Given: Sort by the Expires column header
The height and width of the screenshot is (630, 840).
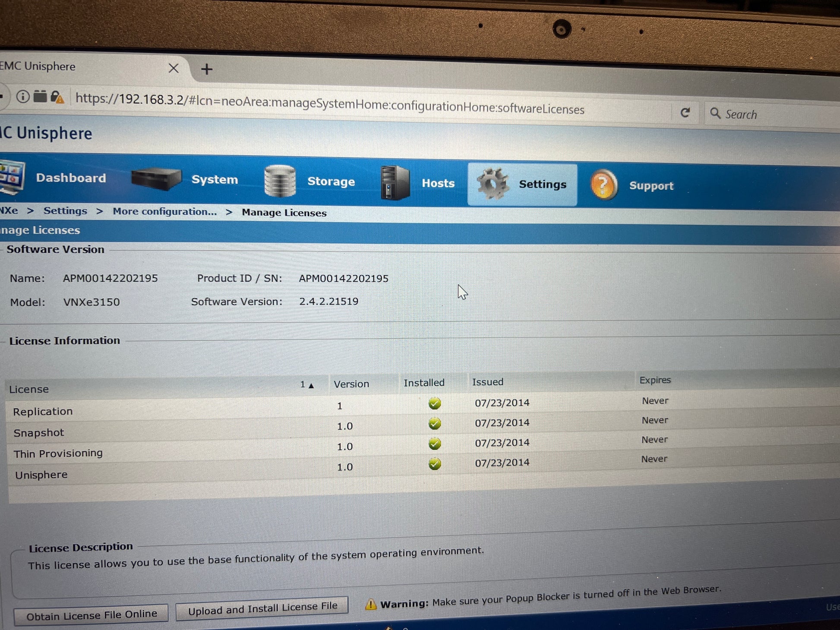Looking at the screenshot, I should 655,380.
